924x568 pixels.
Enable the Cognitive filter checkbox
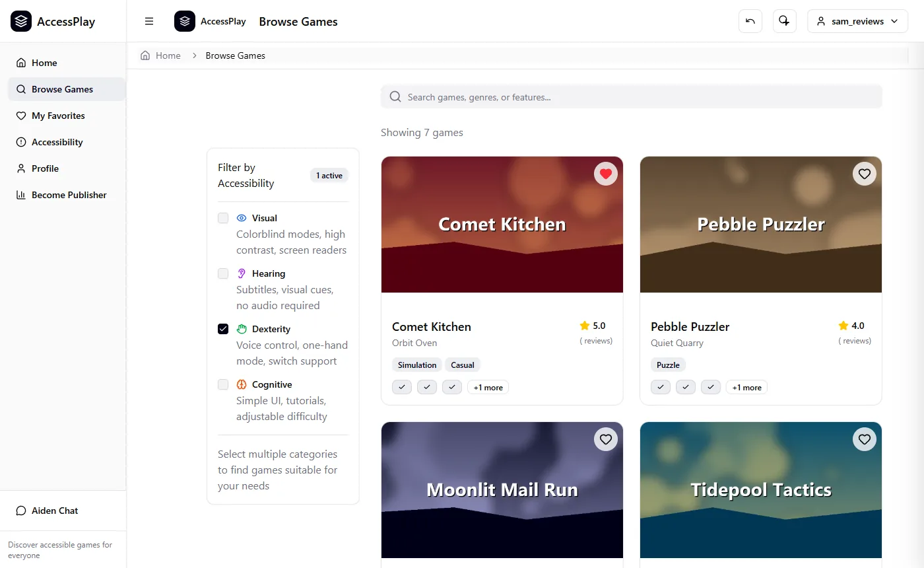(x=223, y=384)
